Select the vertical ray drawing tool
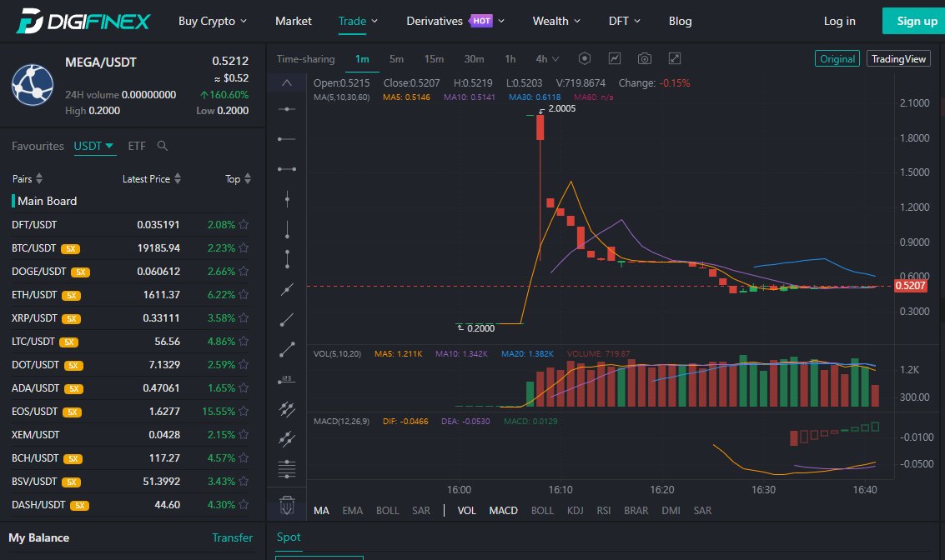 (x=287, y=229)
